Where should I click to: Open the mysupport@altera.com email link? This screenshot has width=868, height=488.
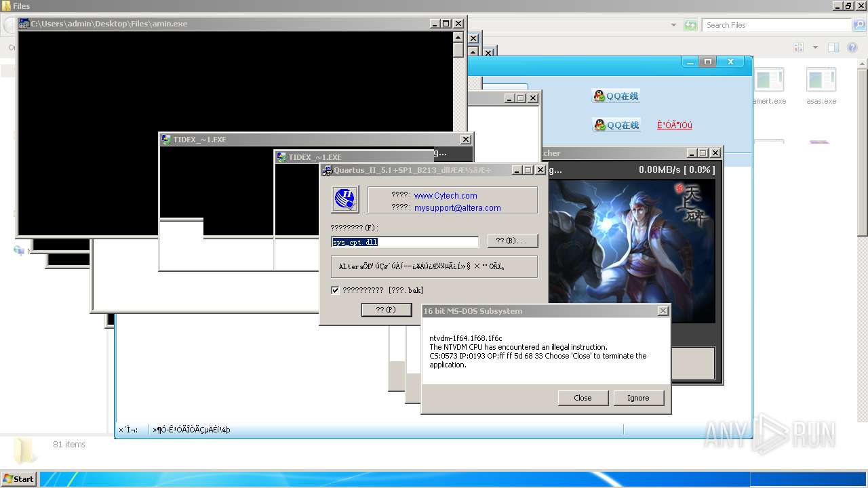tap(457, 208)
